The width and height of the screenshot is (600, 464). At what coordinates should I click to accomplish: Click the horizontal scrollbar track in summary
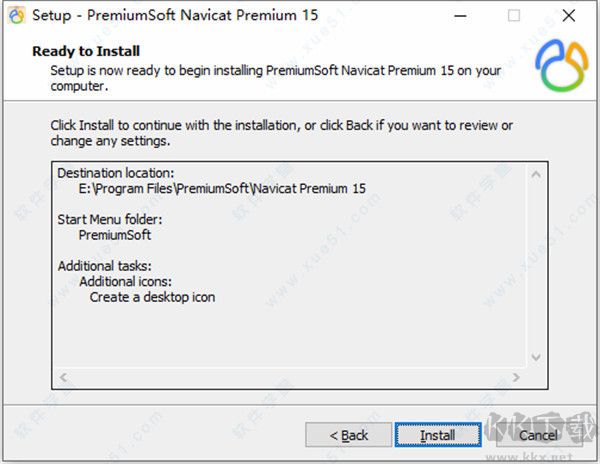click(292, 377)
